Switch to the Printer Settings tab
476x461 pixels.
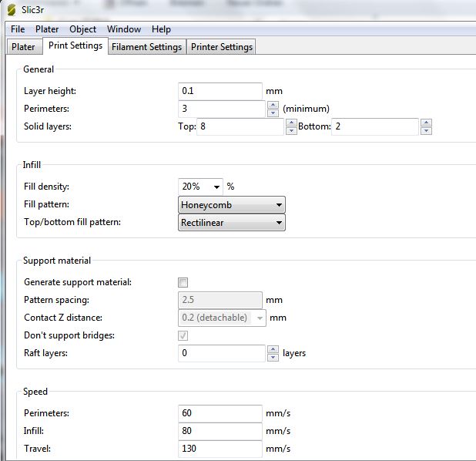(x=221, y=47)
